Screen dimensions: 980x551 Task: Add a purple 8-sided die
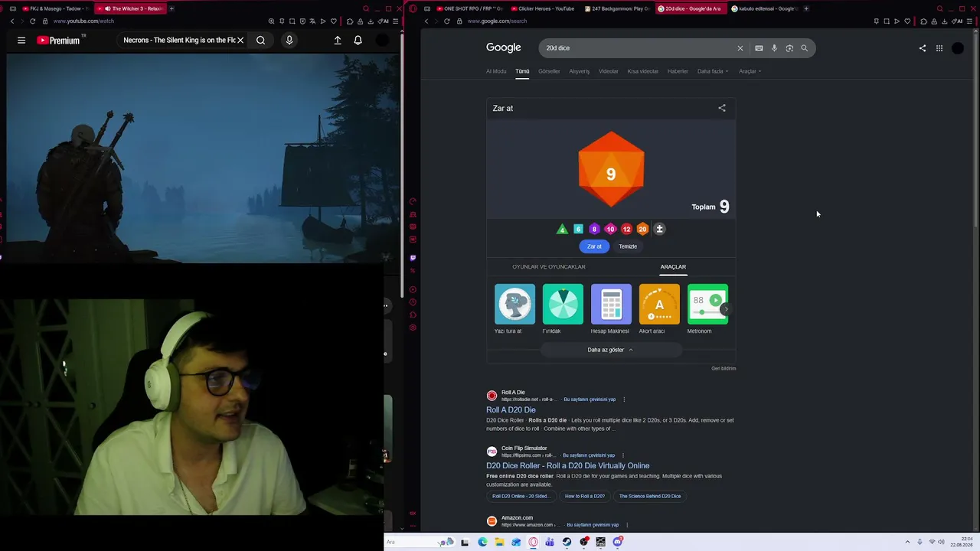tap(594, 229)
